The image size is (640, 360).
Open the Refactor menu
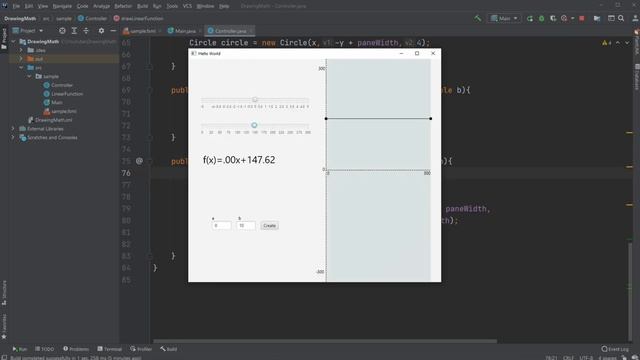pos(123,6)
